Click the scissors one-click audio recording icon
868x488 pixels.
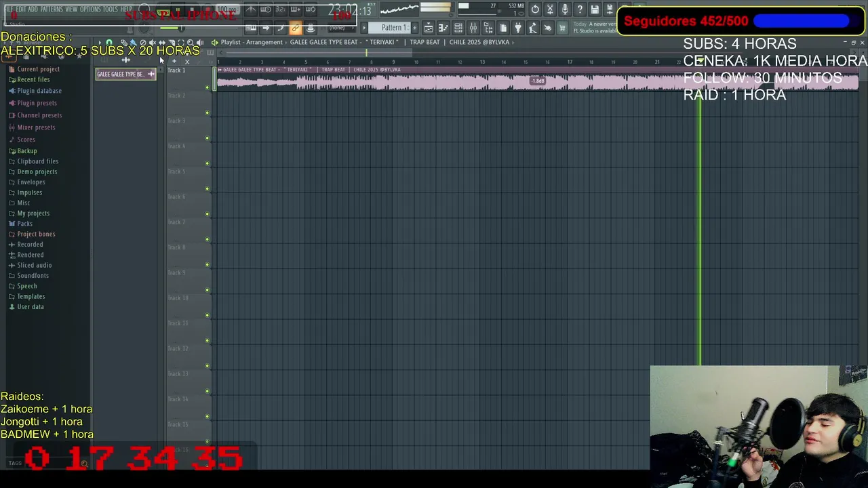click(x=550, y=9)
